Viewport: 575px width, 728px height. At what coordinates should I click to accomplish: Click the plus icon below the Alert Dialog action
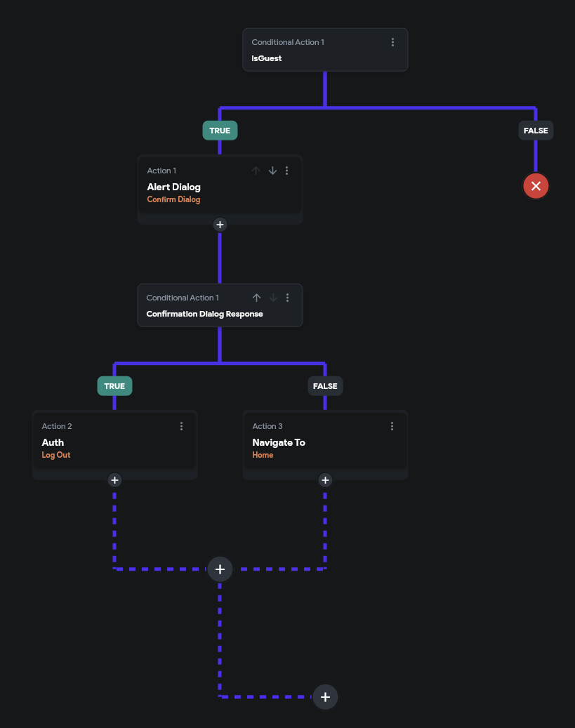220,225
